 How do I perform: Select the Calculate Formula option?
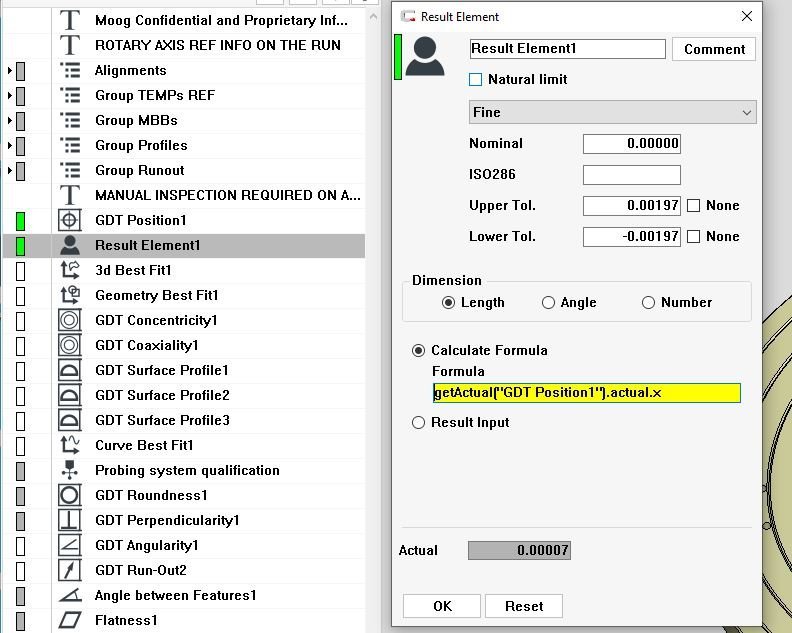point(418,351)
